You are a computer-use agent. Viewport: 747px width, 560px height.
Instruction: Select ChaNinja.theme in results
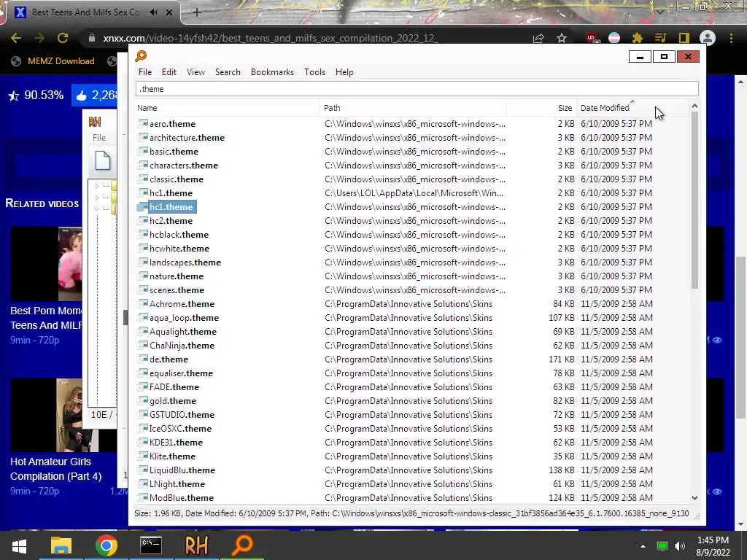[x=182, y=345]
